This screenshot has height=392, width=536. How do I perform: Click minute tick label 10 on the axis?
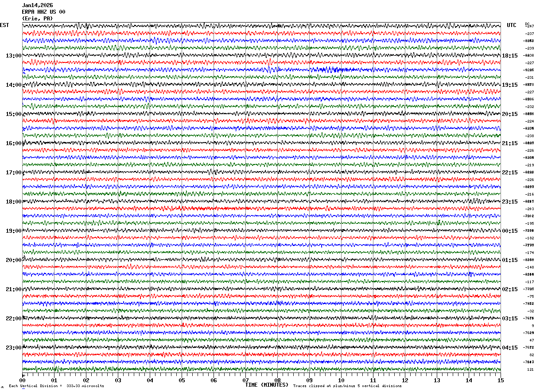(341, 380)
